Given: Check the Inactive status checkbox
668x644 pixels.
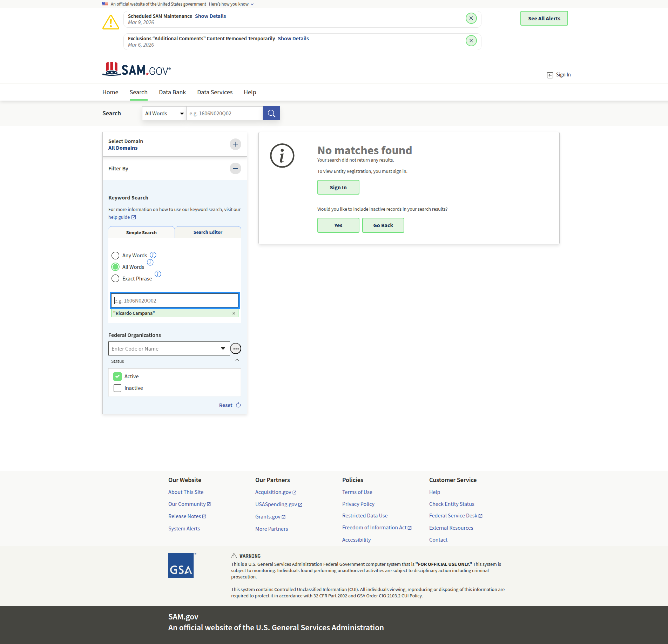Looking at the screenshot, I should pyautogui.click(x=117, y=388).
